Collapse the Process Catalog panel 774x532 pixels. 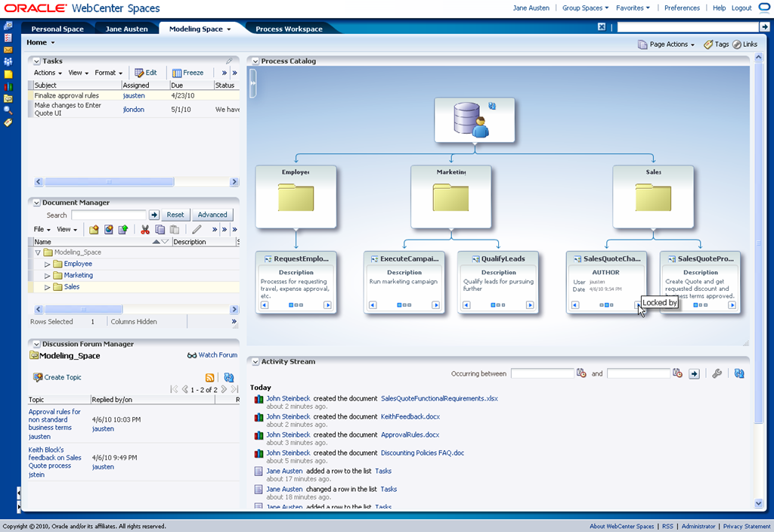point(255,61)
